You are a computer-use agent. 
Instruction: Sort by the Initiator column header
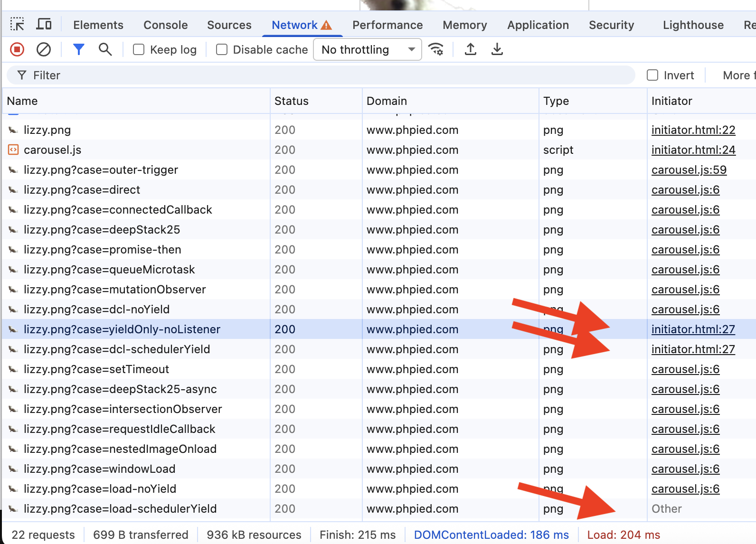click(x=701, y=101)
